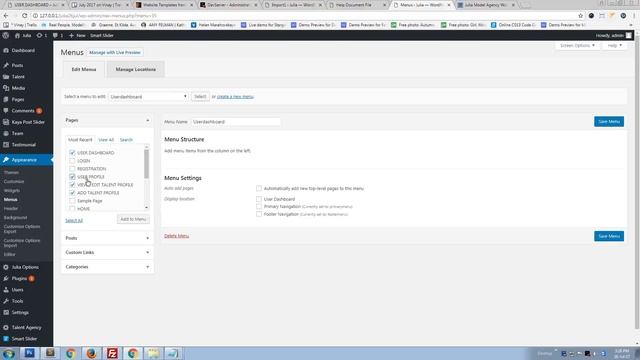The width and height of the screenshot is (640, 360).
Task: Click the Select button beside menu dropdown
Action: (x=200, y=97)
